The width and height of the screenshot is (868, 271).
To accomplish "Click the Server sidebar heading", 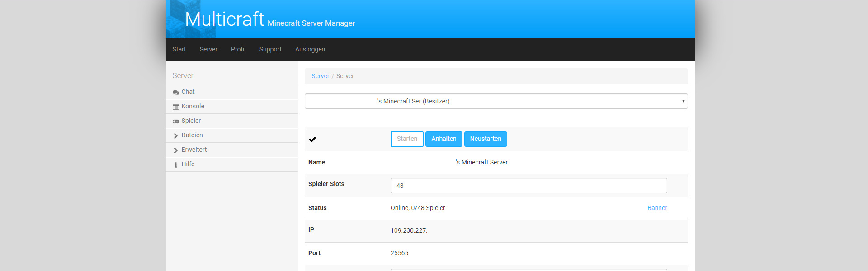I will pos(183,75).
